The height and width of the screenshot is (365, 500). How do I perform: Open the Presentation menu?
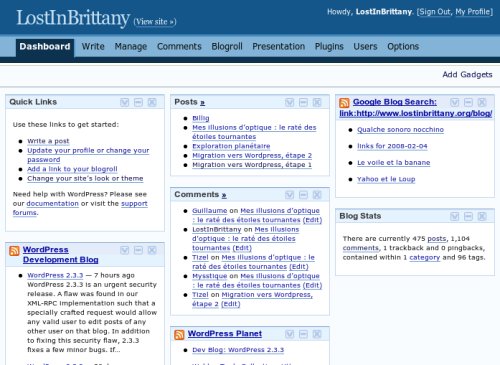click(x=279, y=47)
